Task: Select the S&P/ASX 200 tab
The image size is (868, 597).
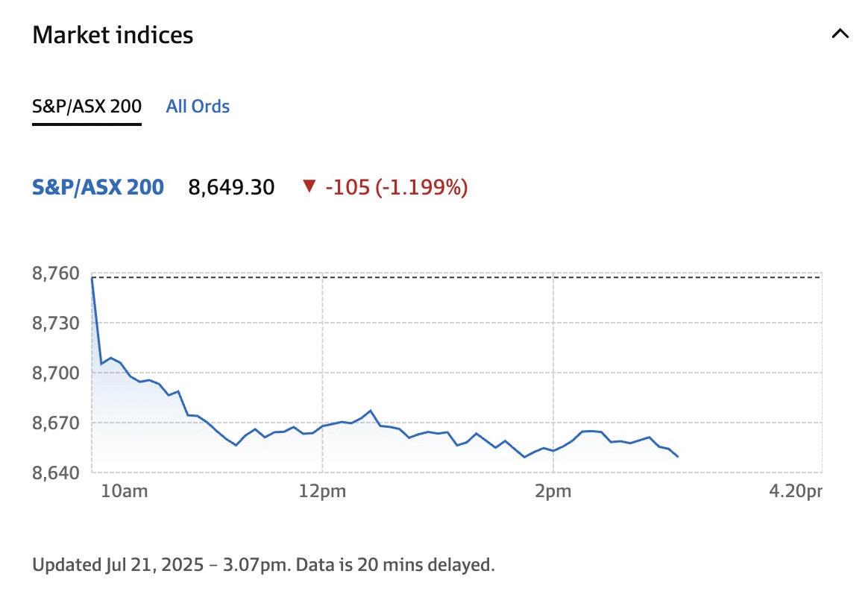Action: pyautogui.click(x=87, y=107)
